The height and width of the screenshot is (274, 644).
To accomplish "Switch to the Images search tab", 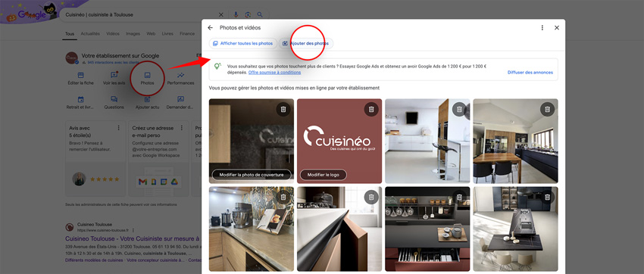I will pos(133,33).
